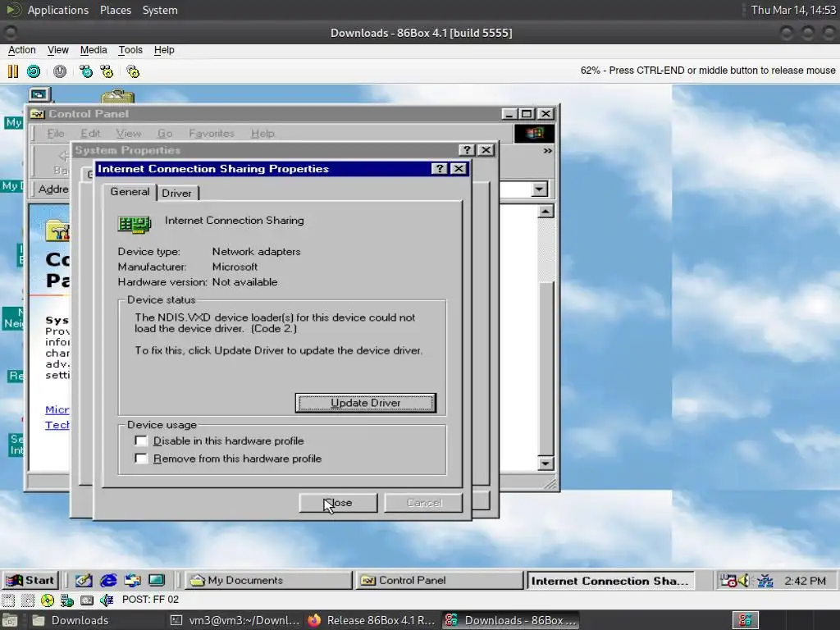
Task: Click the Update Driver button
Action: (x=366, y=403)
